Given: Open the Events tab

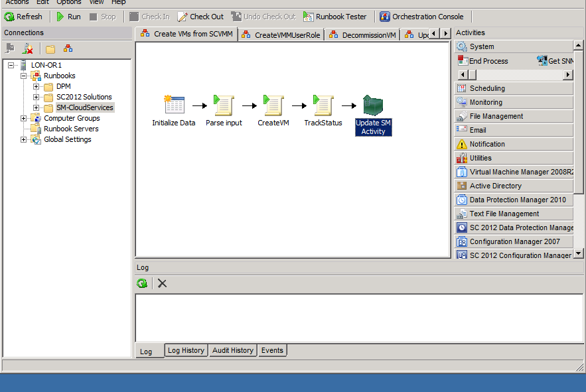Looking at the screenshot, I should [x=272, y=350].
